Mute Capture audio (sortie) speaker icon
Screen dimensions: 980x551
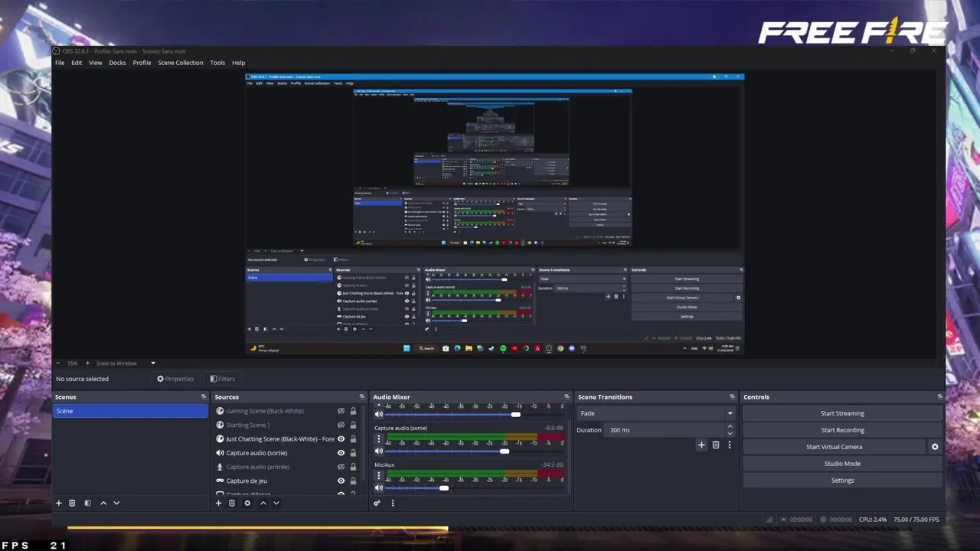378,452
